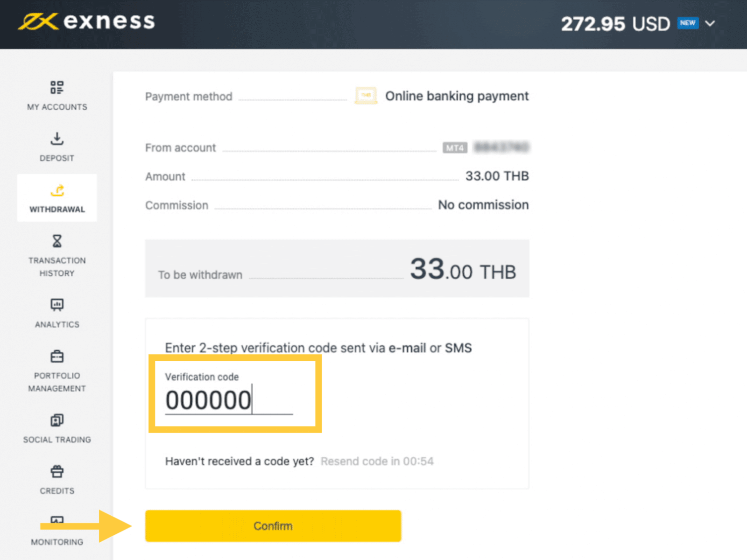The width and height of the screenshot is (747, 560).
Task: Click the yellow Confirm button
Action: tap(273, 526)
